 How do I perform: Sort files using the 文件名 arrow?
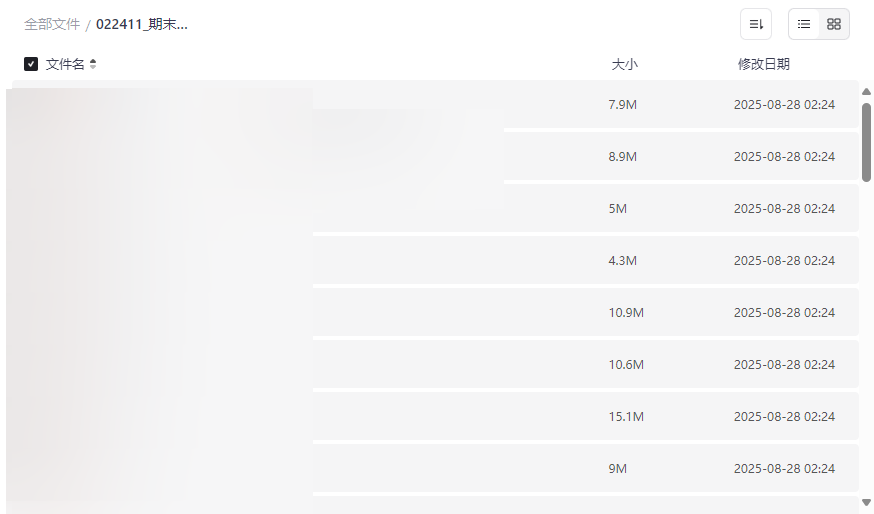93,64
